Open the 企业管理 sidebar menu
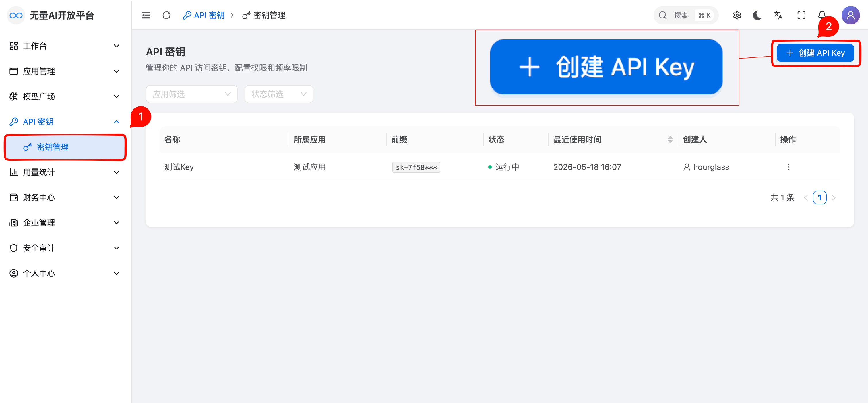This screenshot has height=403, width=868. 65,223
